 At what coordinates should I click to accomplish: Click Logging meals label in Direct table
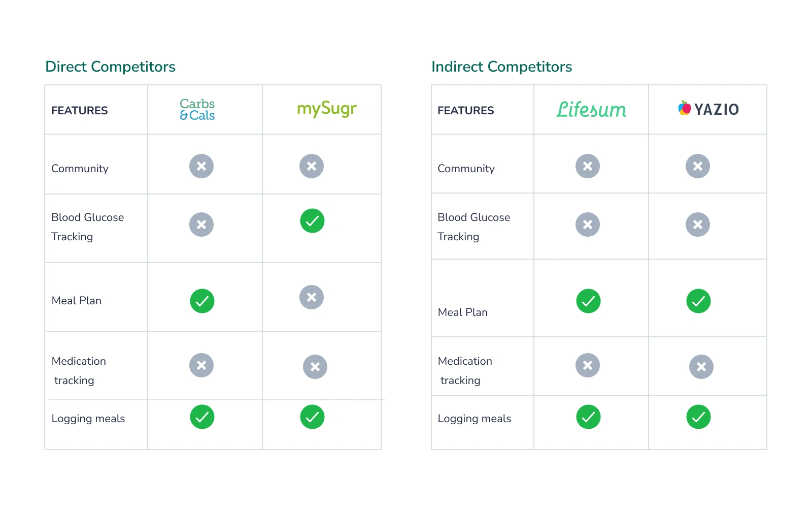(88, 419)
